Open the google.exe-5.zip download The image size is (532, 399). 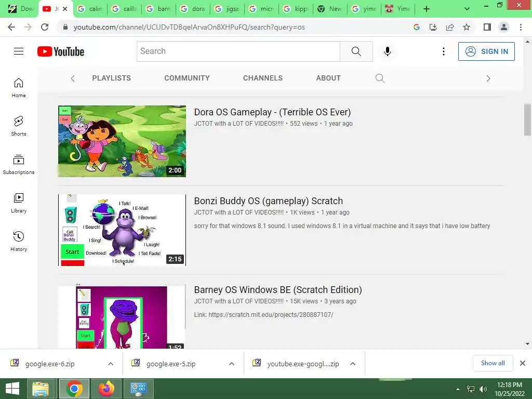coord(171,364)
